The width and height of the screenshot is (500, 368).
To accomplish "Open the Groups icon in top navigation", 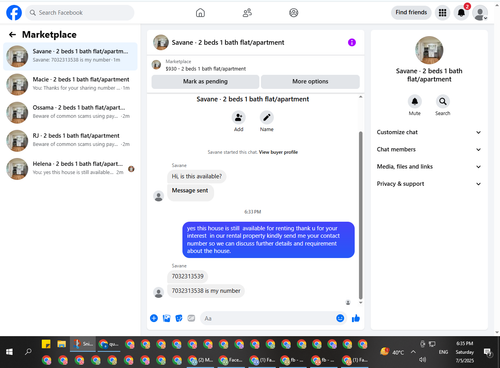I will pos(294,13).
